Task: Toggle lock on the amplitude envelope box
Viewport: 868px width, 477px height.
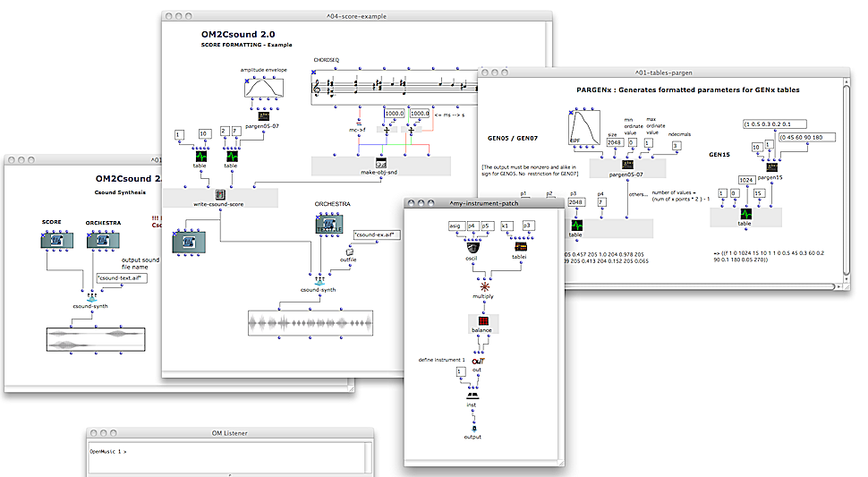Action: (x=247, y=81)
